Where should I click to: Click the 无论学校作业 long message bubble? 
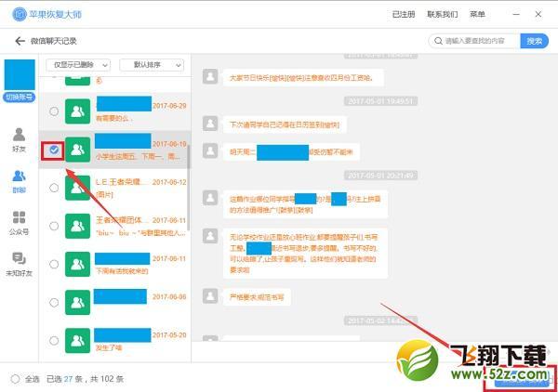pyautogui.click(x=305, y=253)
